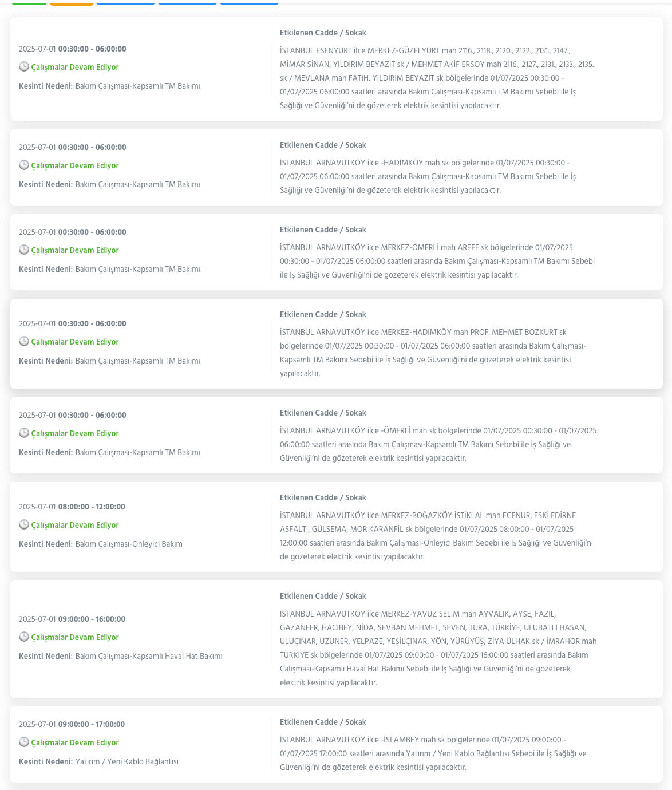Click clock icon in the 08:00-12:00 outage card
The image size is (672, 790).
pos(24,524)
